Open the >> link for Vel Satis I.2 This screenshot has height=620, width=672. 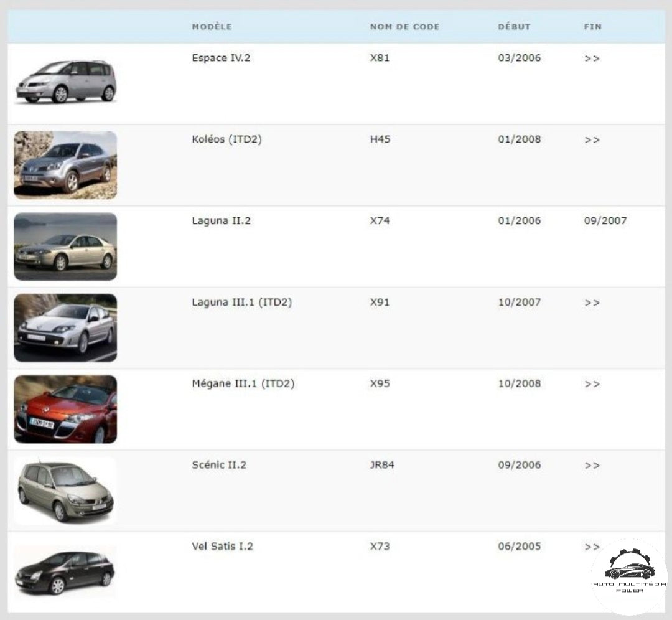pos(590,547)
